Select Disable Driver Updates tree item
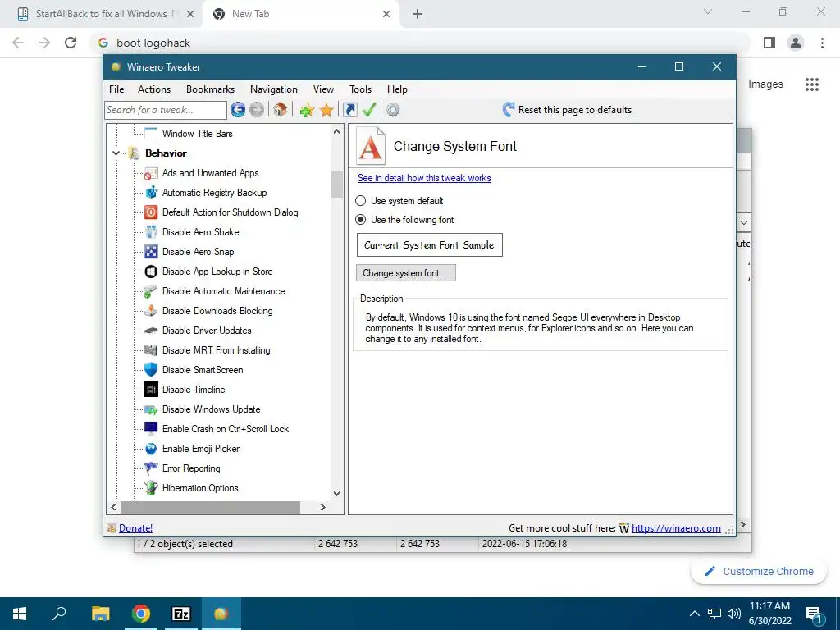Viewport: 840px width, 630px height. coord(207,331)
